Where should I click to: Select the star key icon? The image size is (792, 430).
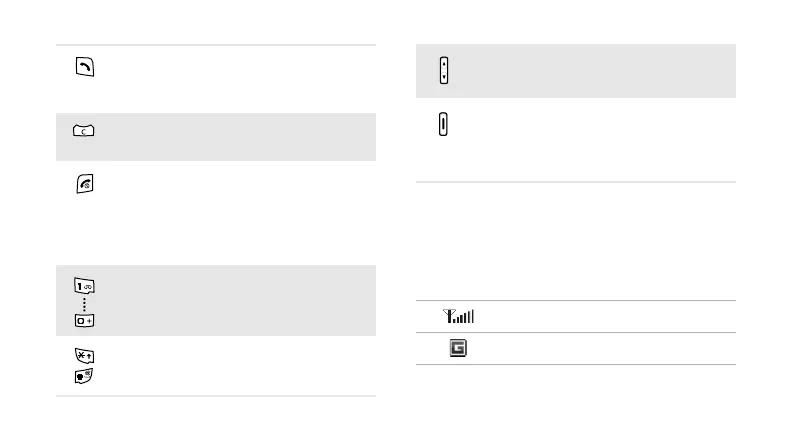pos(81,355)
